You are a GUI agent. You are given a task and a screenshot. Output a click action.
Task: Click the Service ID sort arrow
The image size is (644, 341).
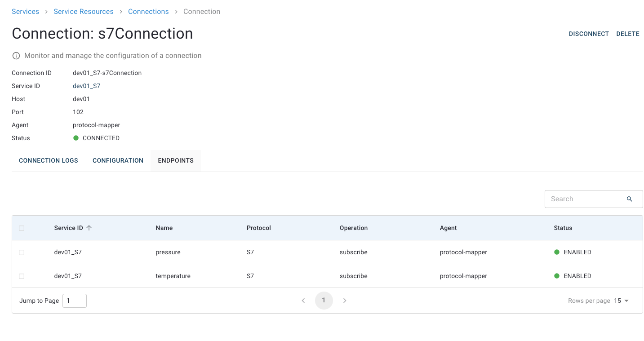[x=89, y=228]
